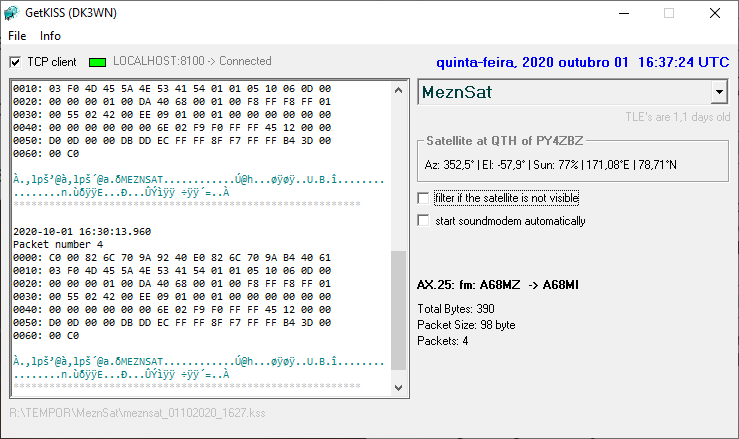Click the UTC date and time display
Viewport: 739px width, 439px height.
tap(583, 62)
